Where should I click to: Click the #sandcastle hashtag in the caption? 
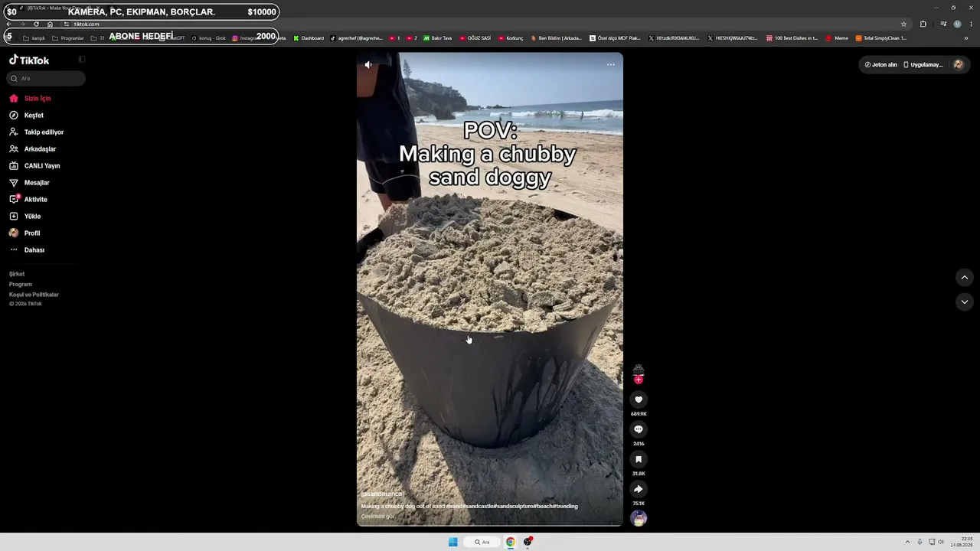479,507
